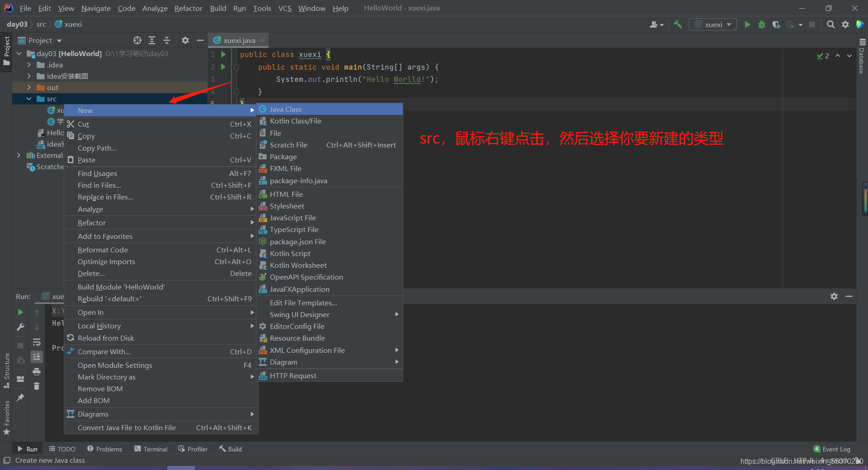The width and height of the screenshot is (868, 470).
Task: Click the green Run button in toolbar
Action: [x=747, y=24]
